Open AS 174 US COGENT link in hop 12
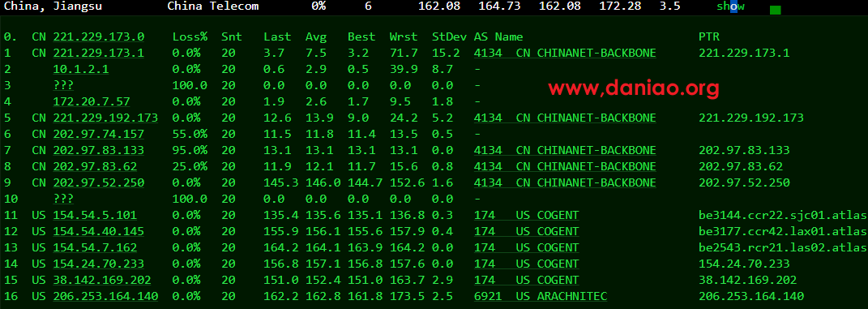 coord(527,231)
